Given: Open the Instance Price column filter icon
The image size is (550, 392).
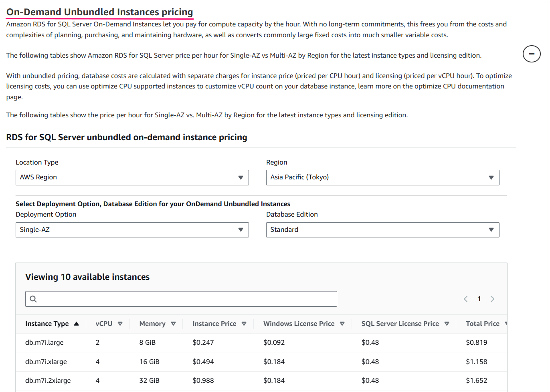Looking at the screenshot, I should click(x=244, y=324).
